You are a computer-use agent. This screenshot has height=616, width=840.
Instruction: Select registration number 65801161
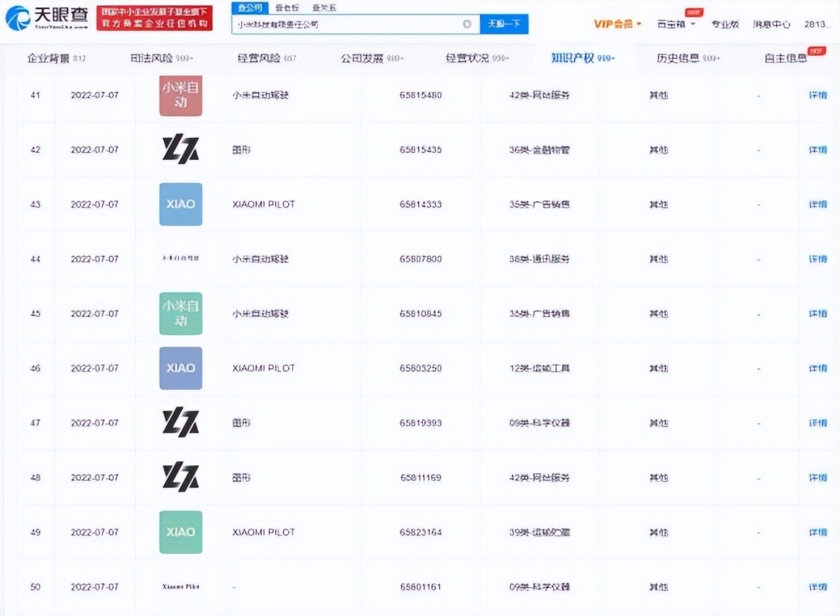pos(421,587)
